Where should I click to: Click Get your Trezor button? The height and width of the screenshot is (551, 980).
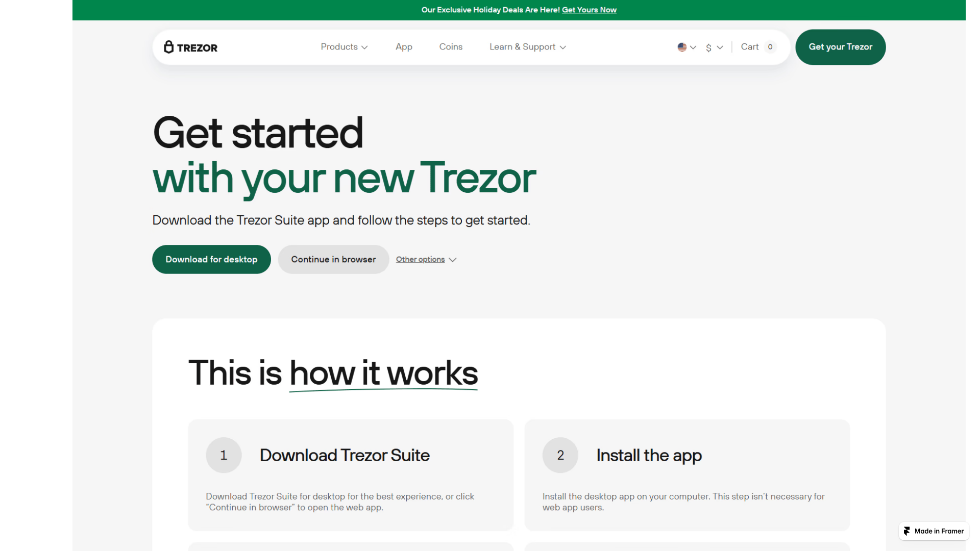click(x=840, y=47)
